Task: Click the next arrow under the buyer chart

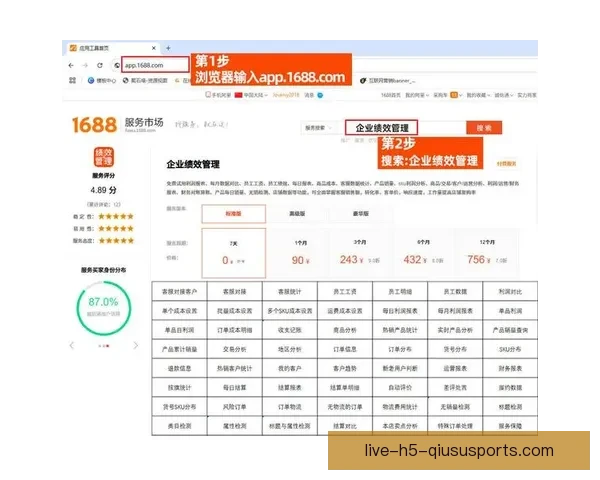Action: pos(136,346)
